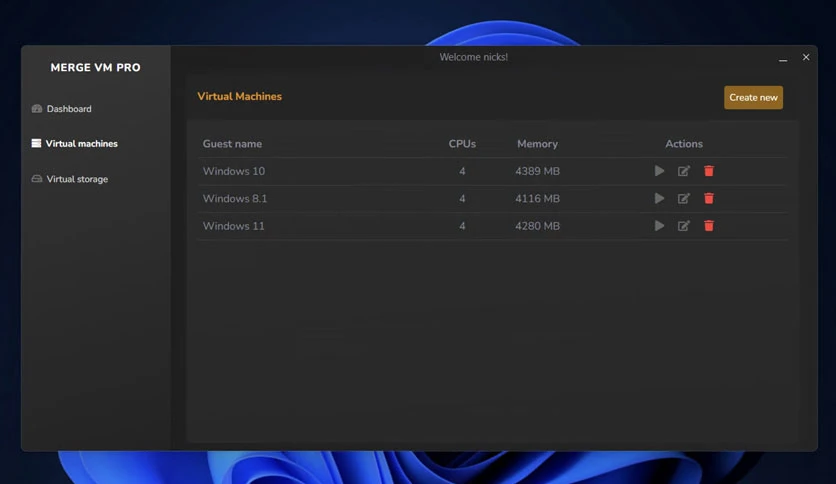836x484 pixels.
Task: Select the Windows 11 guest name
Action: pyautogui.click(x=234, y=226)
